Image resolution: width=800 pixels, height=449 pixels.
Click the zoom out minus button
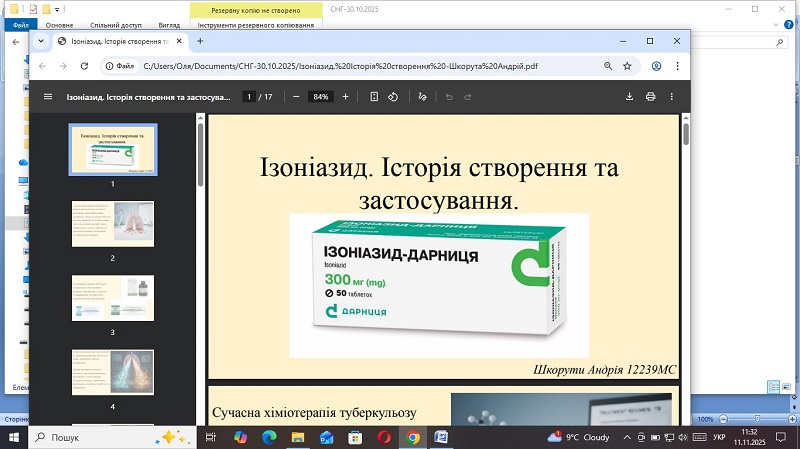click(x=296, y=97)
